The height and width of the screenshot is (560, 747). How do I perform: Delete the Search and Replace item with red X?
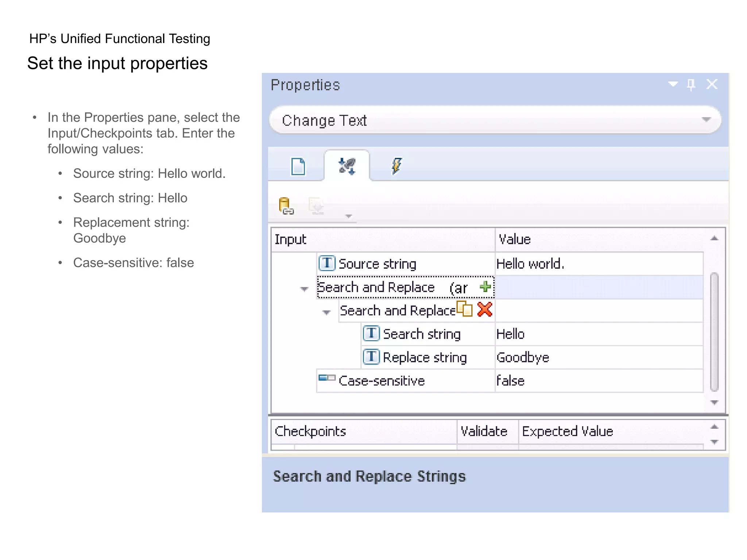pos(485,310)
